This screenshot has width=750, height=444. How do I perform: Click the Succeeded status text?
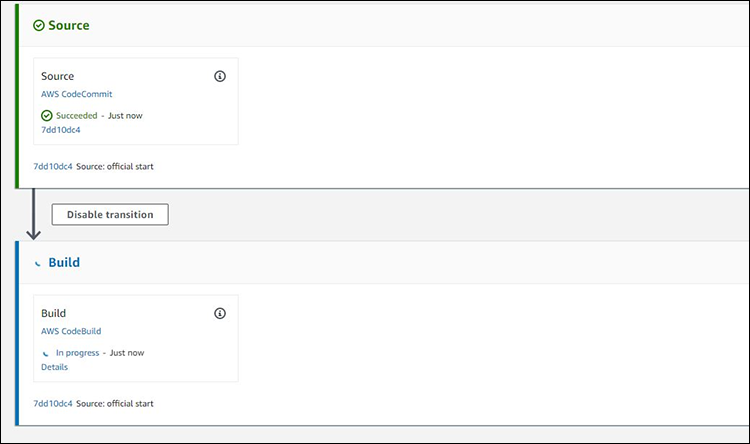[77, 115]
